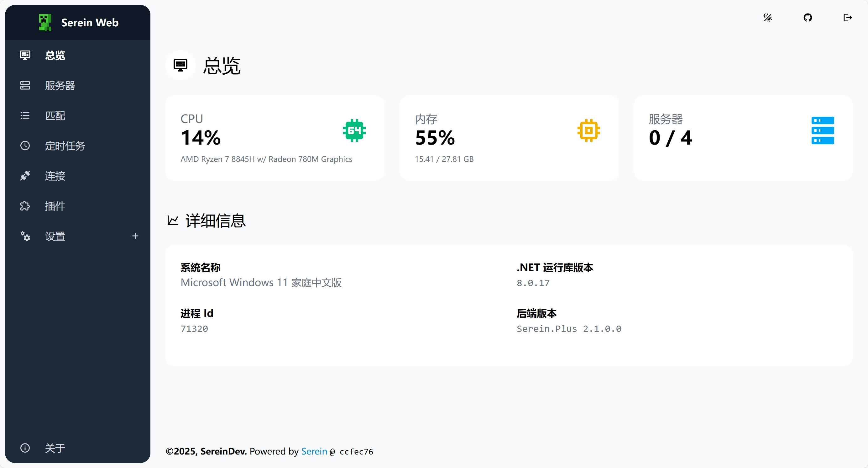Open the 关于 page at sidebar bottom
The width and height of the screenshot is (868, 468).
[78, 448]
